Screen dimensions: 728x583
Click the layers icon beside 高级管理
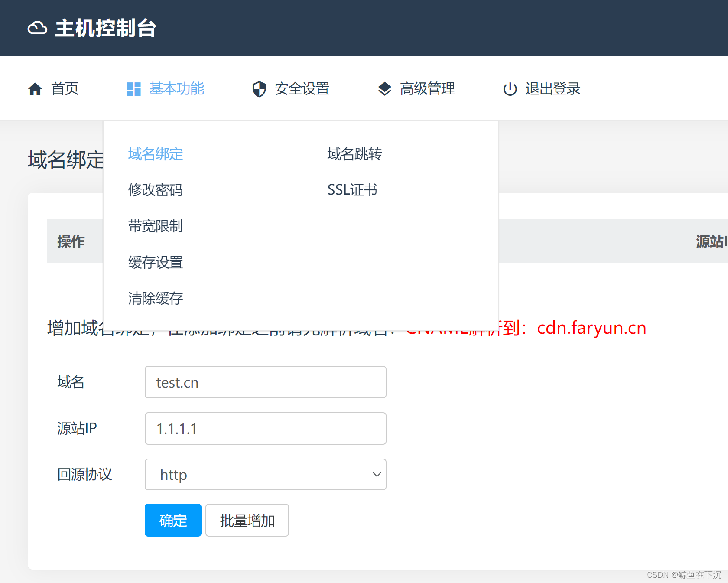pyautogui.click(x=385, y=88)
